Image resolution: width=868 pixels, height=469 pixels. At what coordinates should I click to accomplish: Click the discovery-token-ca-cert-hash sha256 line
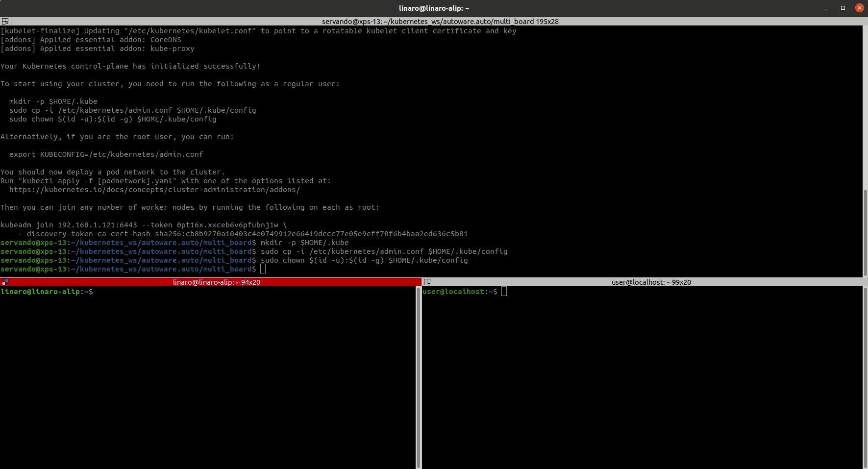pyautogui.click(x=243, y=234)
